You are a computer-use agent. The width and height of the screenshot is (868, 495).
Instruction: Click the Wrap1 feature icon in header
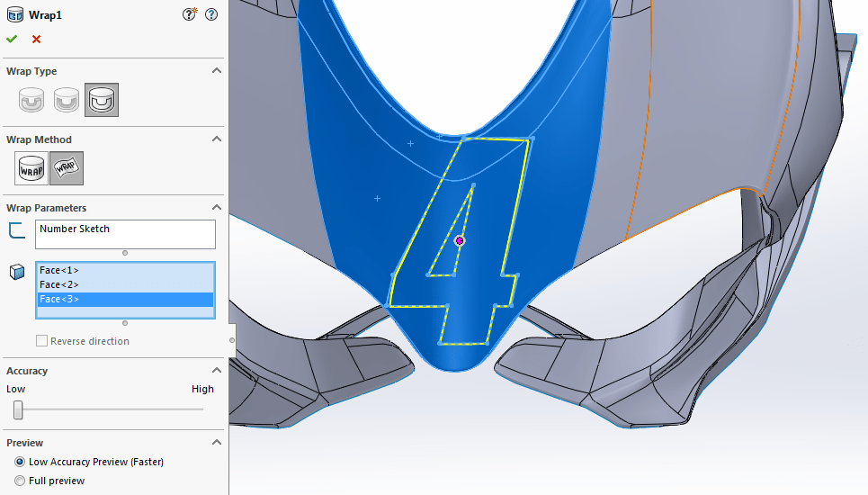point(15,15)
